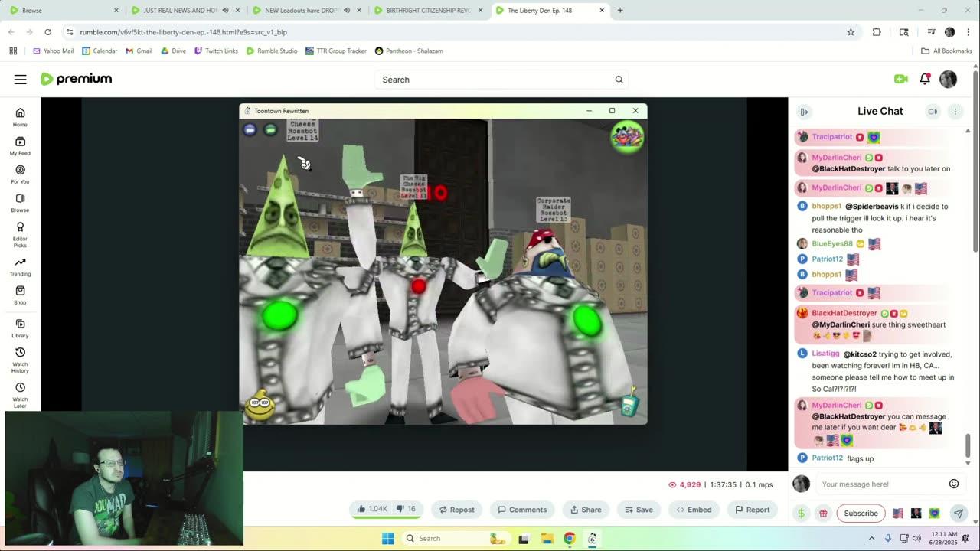Select the American flag emote
The width and height of the screenshot is (980, 551).
point(898,514)
